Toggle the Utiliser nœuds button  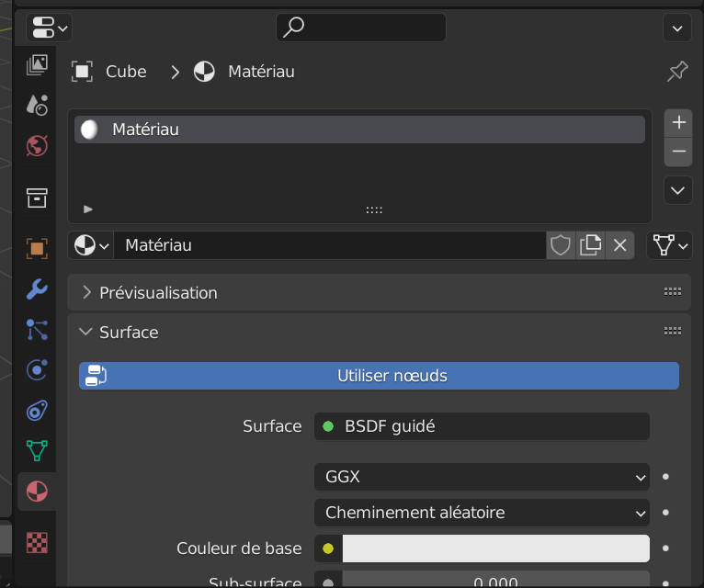379,376
